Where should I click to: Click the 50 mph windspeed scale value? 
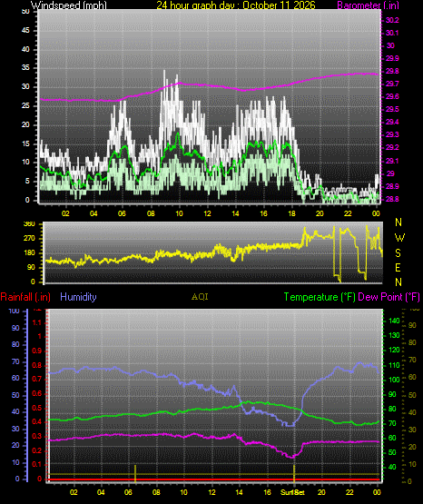(25, 12)
